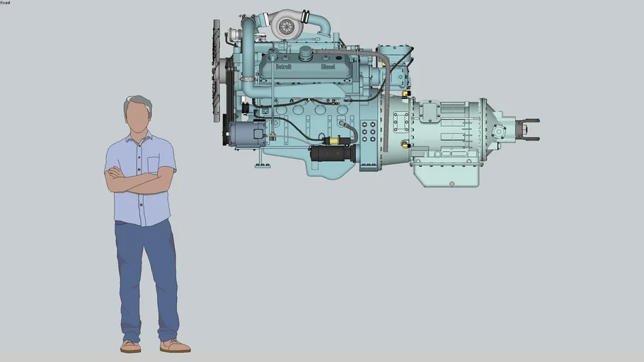Pick the gray alternator at the engine front
The width and height of the screenshot is (644, 362).
click(247, 132)
